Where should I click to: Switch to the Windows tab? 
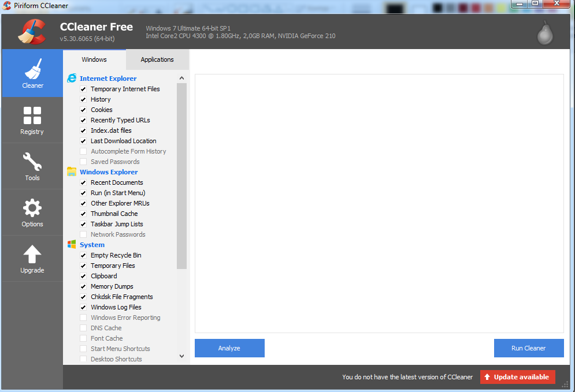click(94, 59)
